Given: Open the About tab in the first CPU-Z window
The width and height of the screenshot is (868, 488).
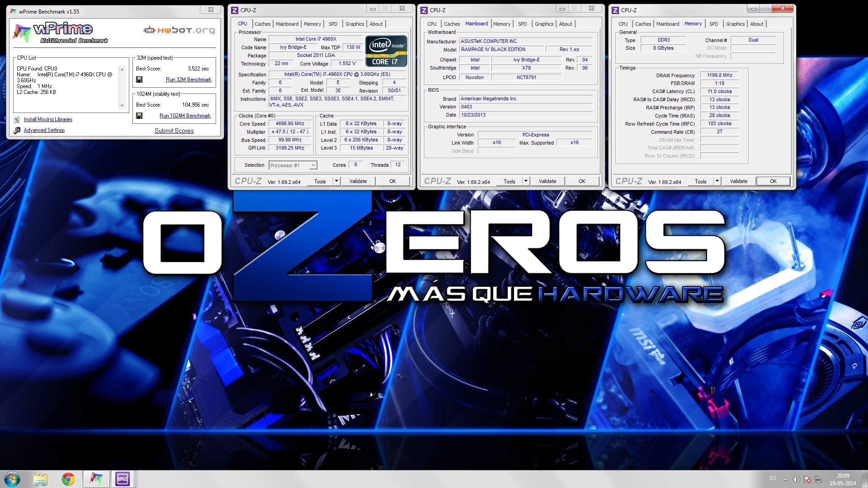Looking at the screenshot, I should pos(376,24).
